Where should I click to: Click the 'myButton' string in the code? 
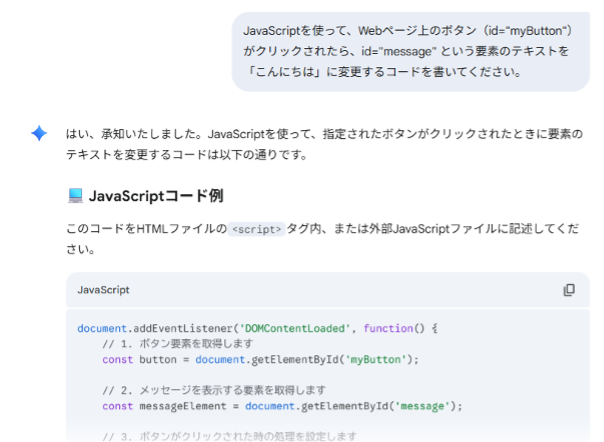376,360
